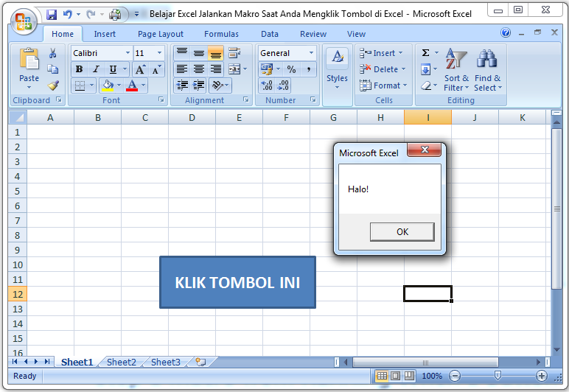Insert a new worksheet tab icon
The width and height of the screenshot is (569, 392).
click(200, 362)
